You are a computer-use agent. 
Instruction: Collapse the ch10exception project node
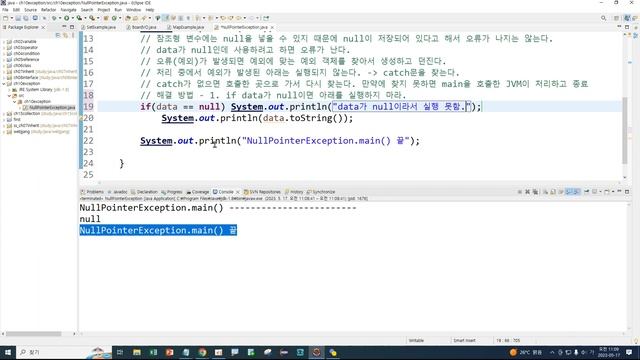click(x=4, y=83)
